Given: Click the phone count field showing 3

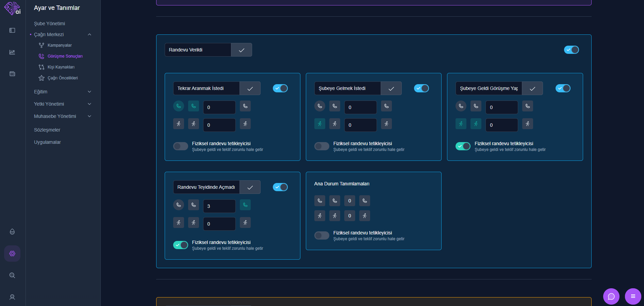Looking at the screenshot, I should [219, 206].
